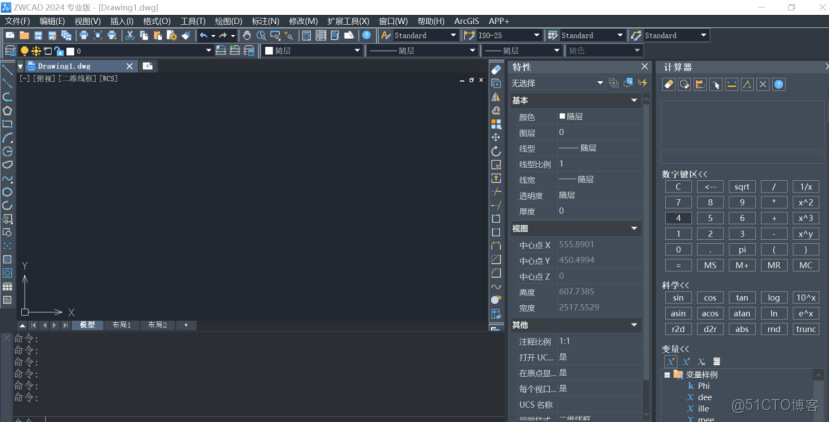Screen dimensions: 830x423
Task: Collapse the 视图 properties section
Action: (634, 228)
